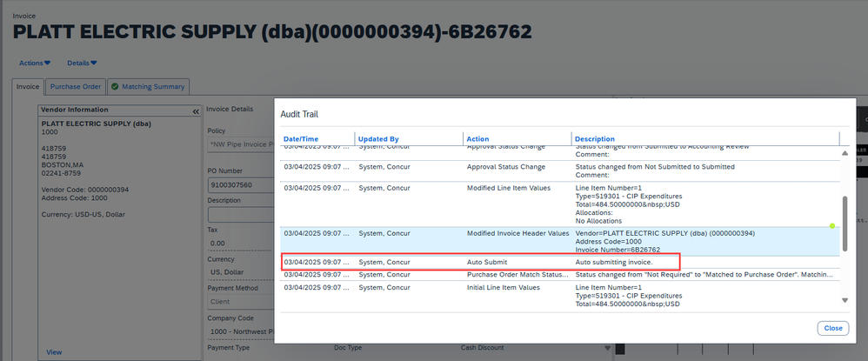Click 'Auto submitting invoice.' description

614,262
